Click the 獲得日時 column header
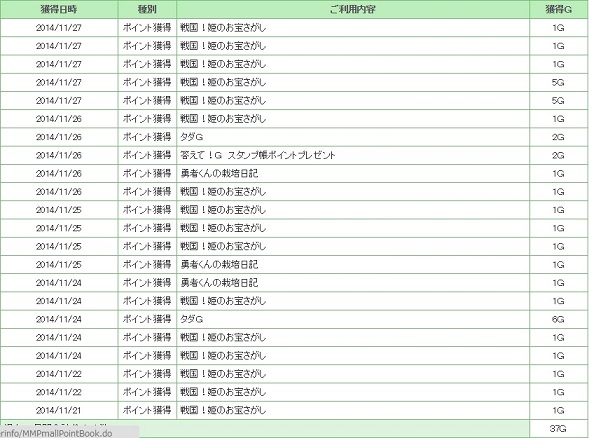 (x=59, y=9)
